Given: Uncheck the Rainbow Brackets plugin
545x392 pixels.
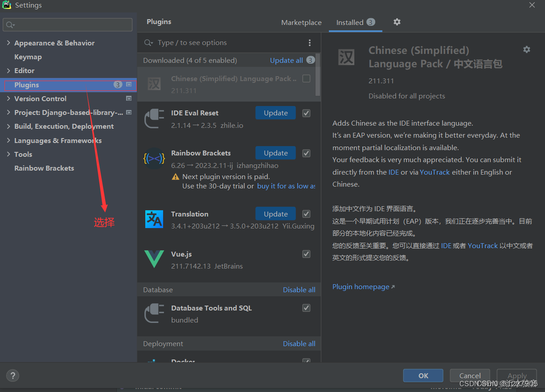Looking at the screenshot, I should [306, 153].
